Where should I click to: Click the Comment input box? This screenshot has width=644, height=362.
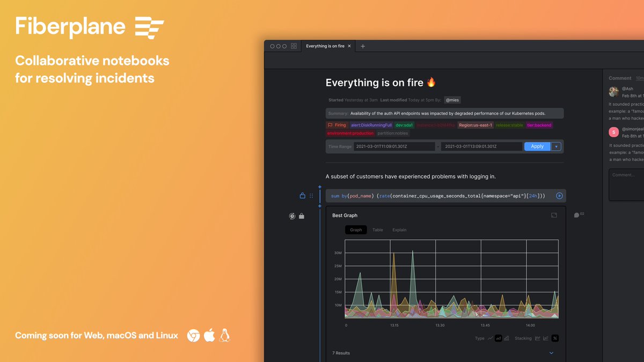click(626, 184)
